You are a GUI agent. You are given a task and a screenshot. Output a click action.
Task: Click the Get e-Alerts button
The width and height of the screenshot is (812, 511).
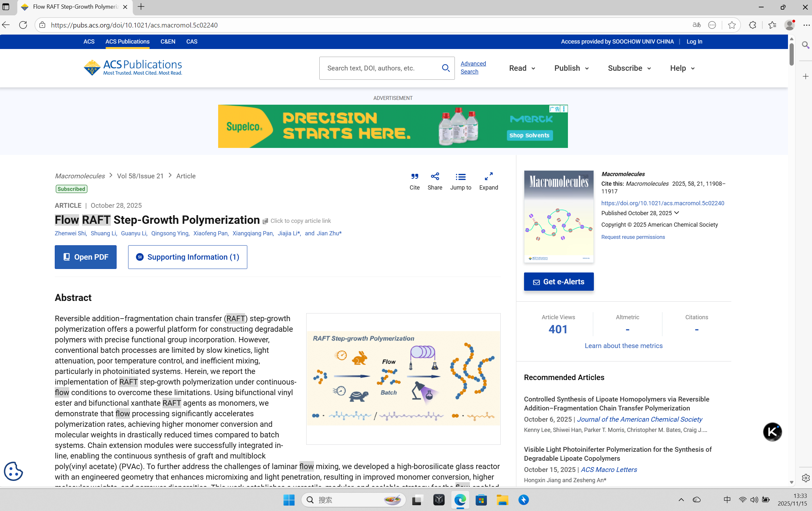tap(558, 282)
